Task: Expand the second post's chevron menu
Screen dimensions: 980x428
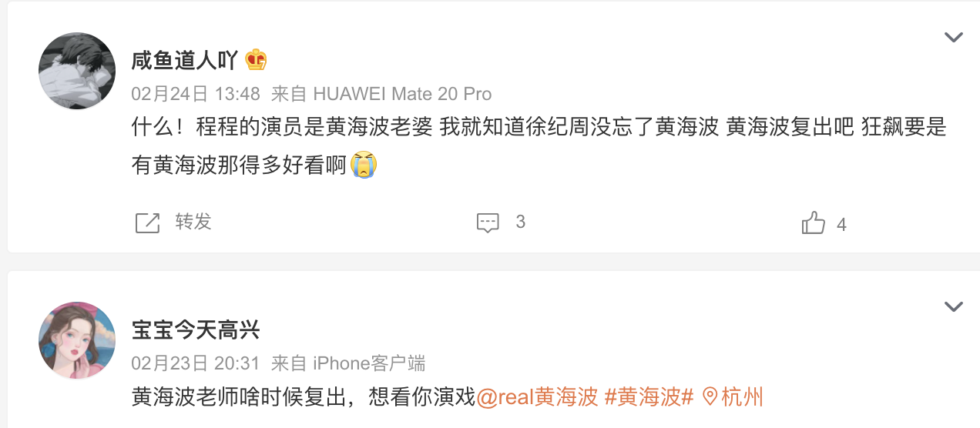Action: [954, 307]
